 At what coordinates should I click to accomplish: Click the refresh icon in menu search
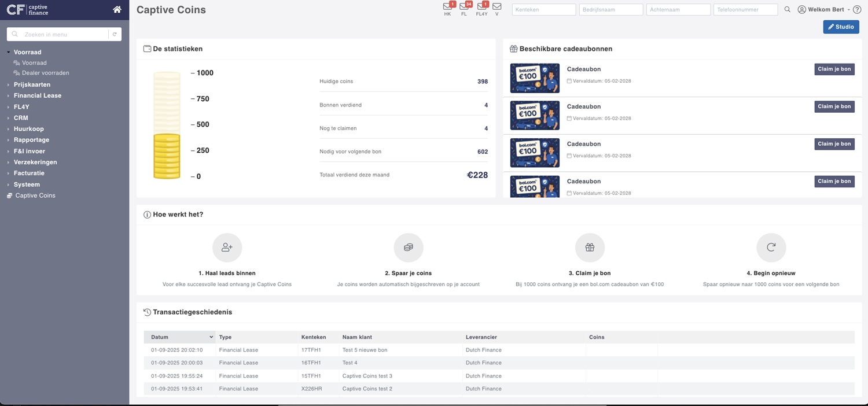point(115,35)
